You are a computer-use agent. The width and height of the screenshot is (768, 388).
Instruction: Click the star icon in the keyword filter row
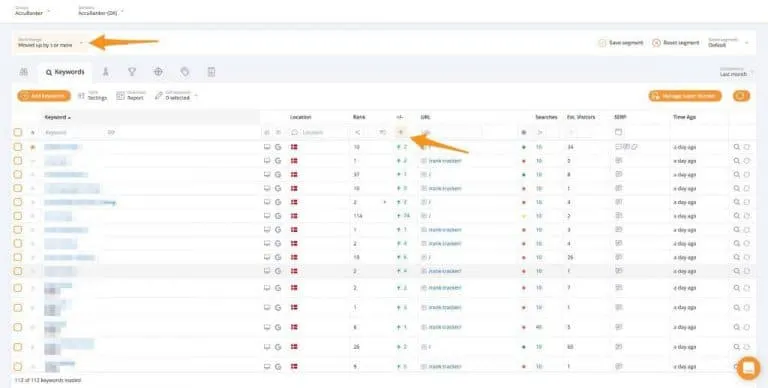33,132
